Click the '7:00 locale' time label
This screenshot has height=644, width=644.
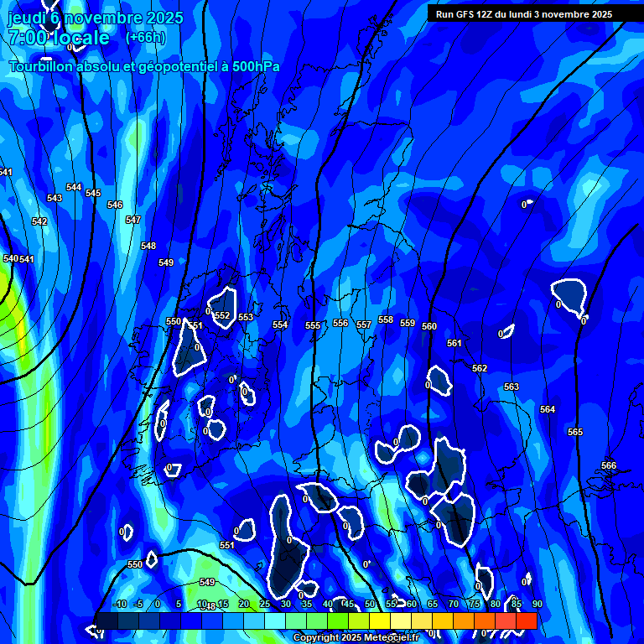click(59, 38)
